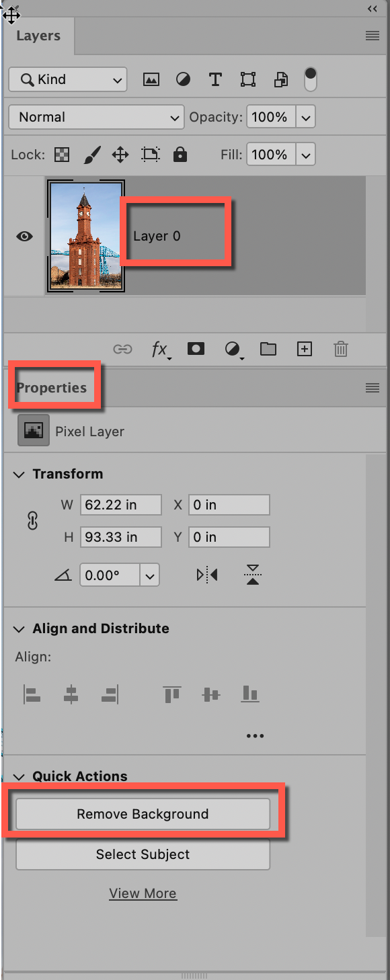Lock all properties of the layer
This screenshot has height=980, width=390.
(x=180, y=155)
